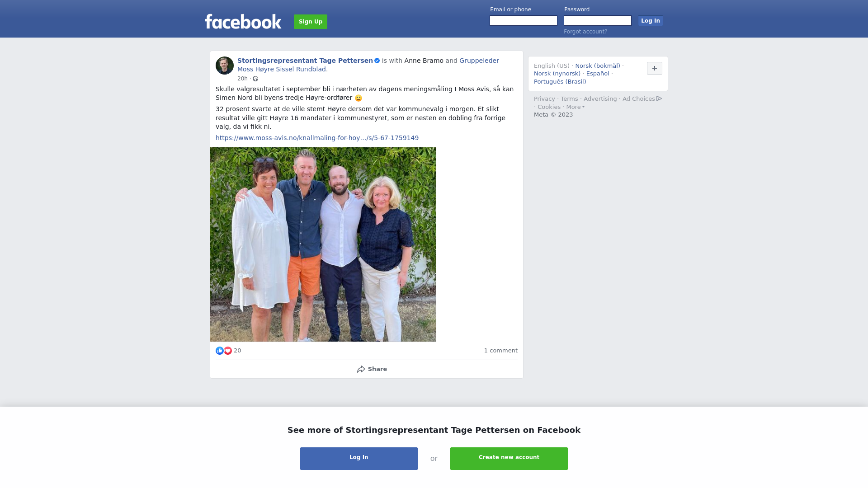
Task: Click the heart love reaction icon
Action: tap(228, 351)
